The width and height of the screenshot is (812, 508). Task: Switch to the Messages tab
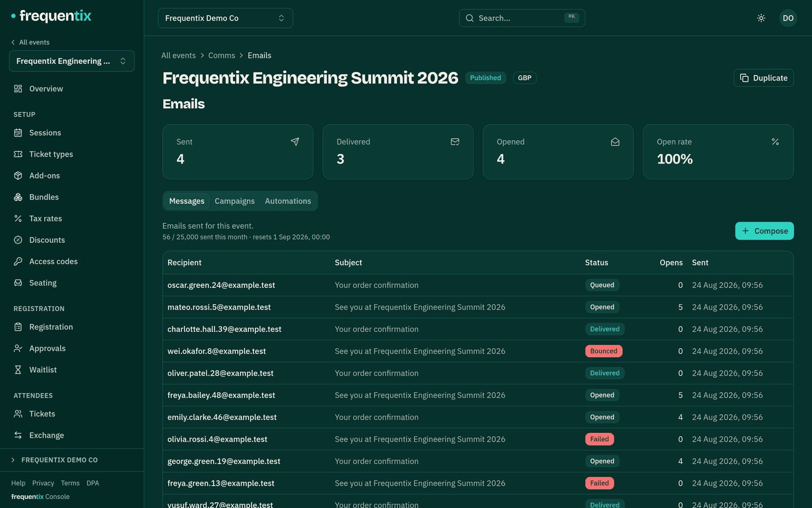(x=187, y=201)
